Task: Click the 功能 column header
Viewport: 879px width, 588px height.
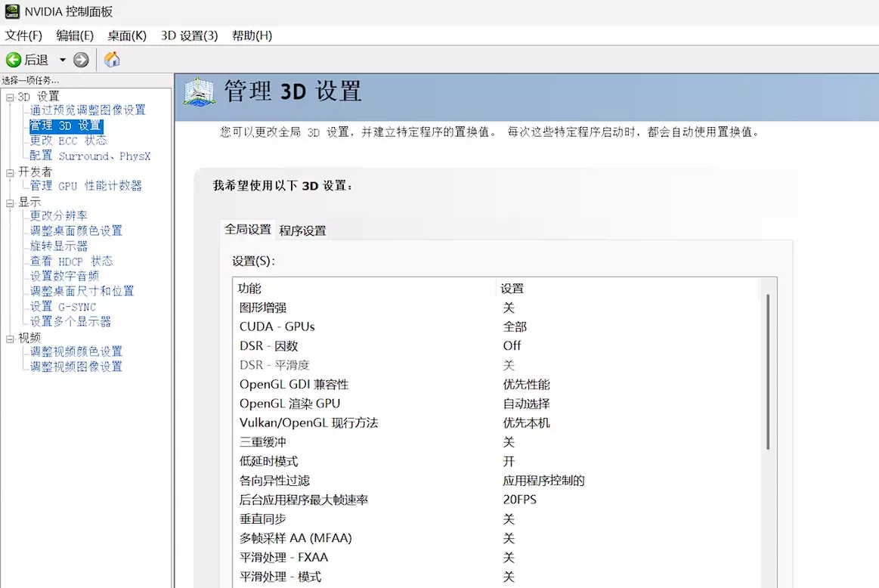Action: (365, 288)
